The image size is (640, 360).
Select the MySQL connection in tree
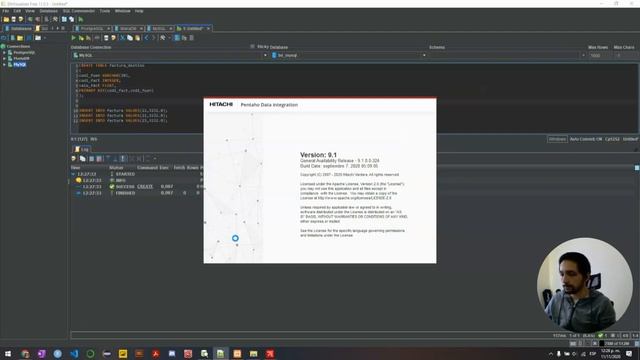coord(20,64)
